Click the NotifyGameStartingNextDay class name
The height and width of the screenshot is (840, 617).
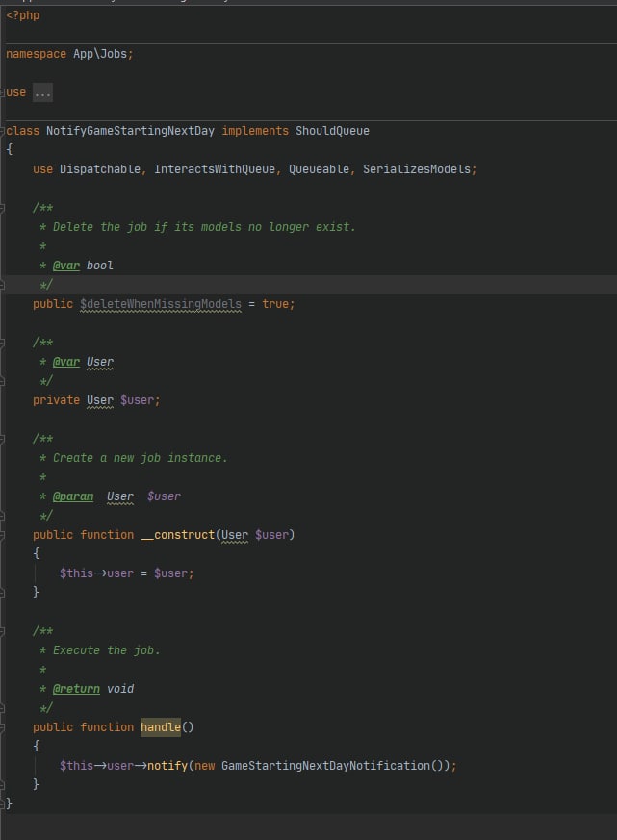pyautogui.click(x=130, y=131)
